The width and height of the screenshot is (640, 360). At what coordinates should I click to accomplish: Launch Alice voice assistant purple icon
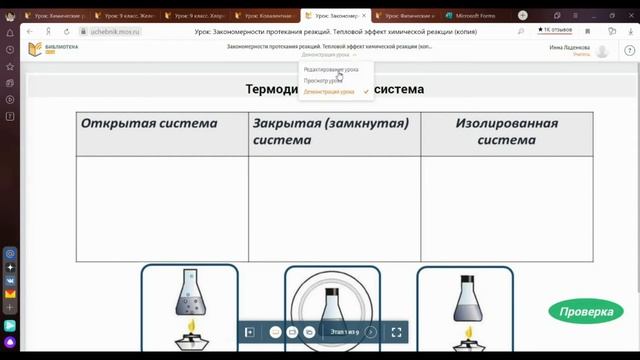[10, 342]
